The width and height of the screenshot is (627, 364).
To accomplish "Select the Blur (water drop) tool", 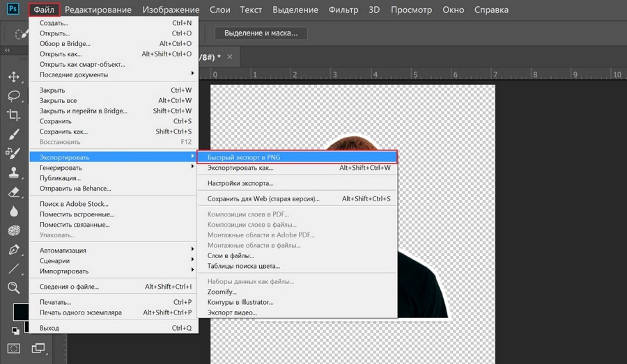I will pos(13,211).
